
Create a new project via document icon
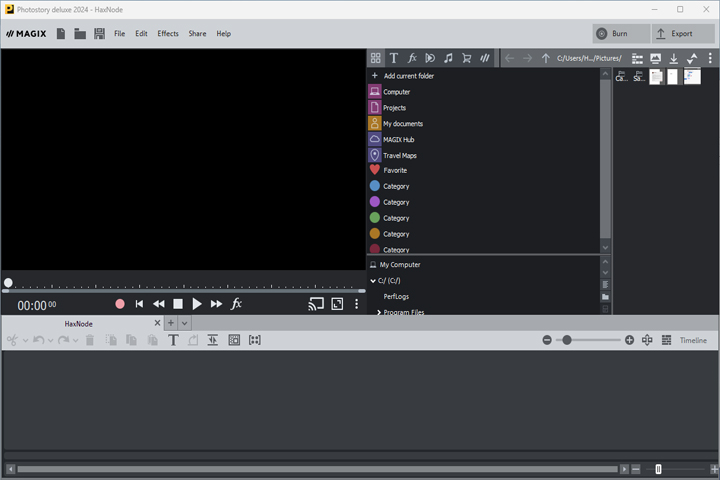point(61,34)
